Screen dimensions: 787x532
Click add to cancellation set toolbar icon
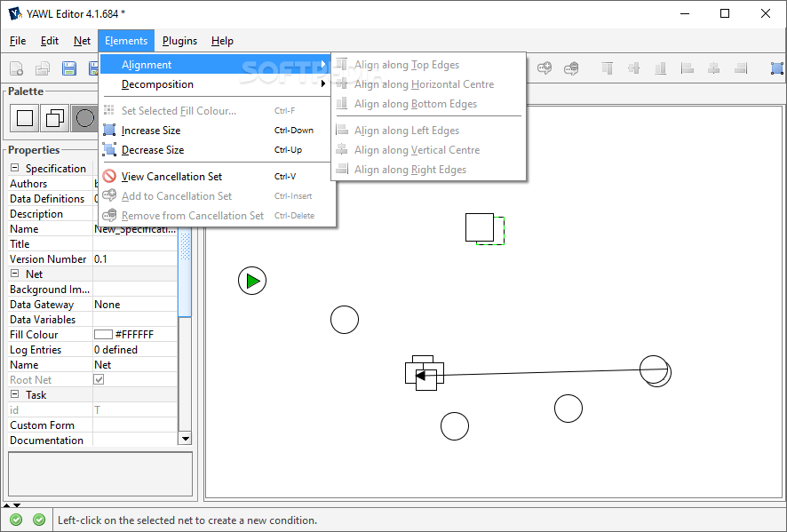tap(545, 67)
